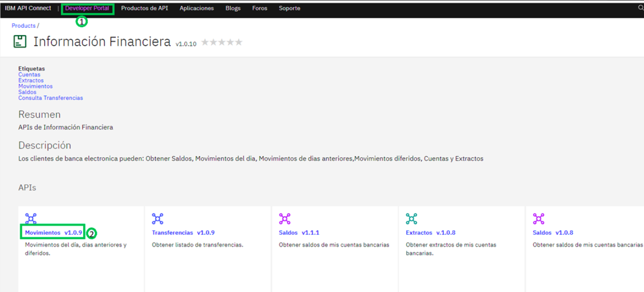Open the Movimientos v1.0.9 API link
Viewport: 644px width, 292px height.
(53, 233)
